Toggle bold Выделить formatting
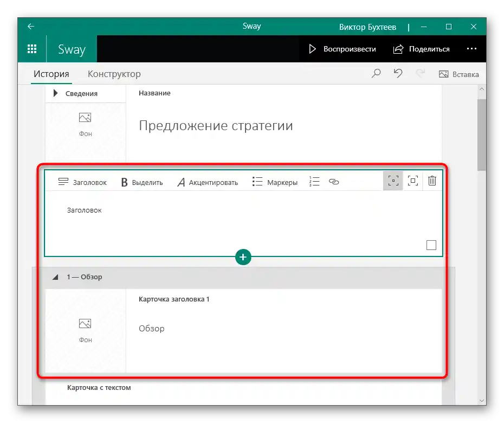504x423 pixels. click(142, 182)
